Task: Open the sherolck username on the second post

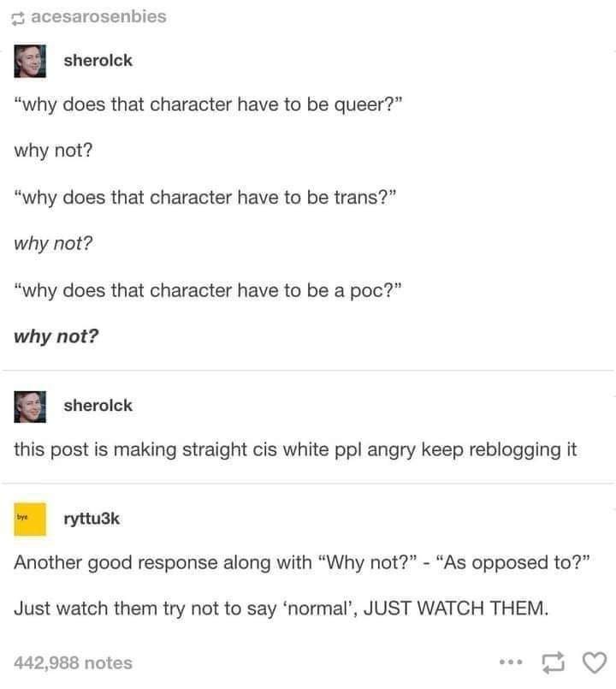Action: point(98,406)
